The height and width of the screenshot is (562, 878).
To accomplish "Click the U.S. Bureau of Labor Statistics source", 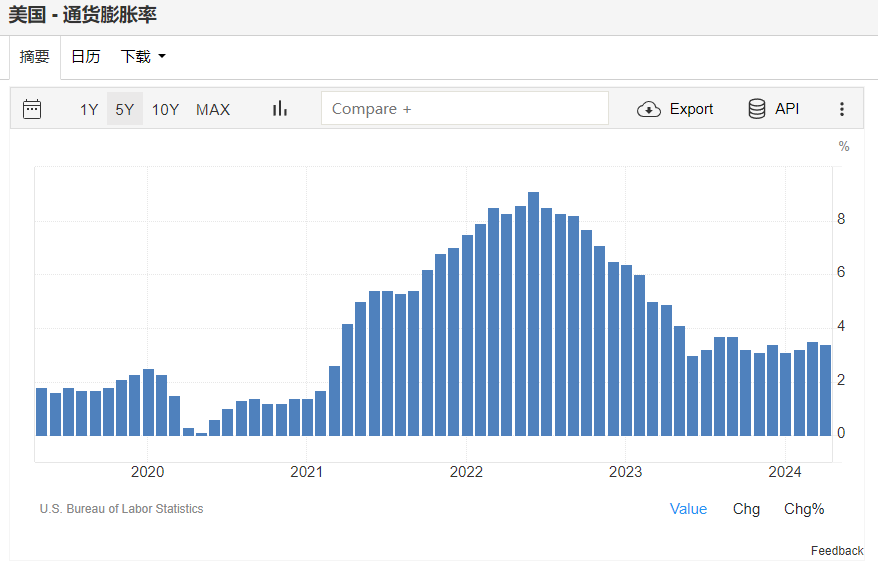I will (x=122, y=509).
